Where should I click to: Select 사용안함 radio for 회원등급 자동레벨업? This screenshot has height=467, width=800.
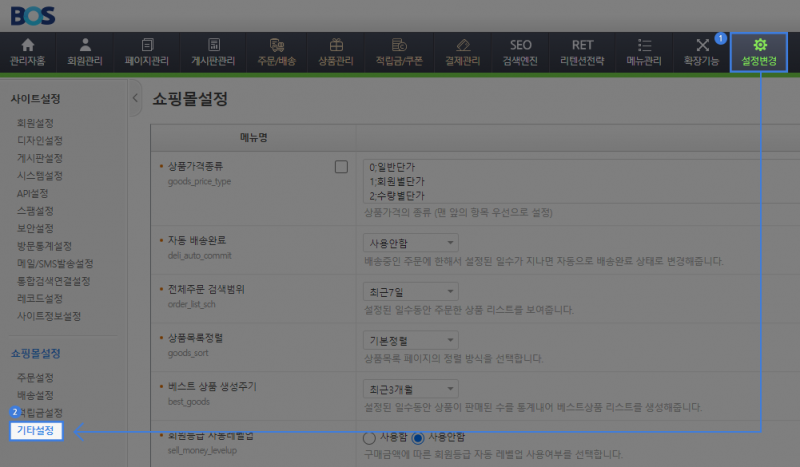pyautogui.click(x=418, y=437)
